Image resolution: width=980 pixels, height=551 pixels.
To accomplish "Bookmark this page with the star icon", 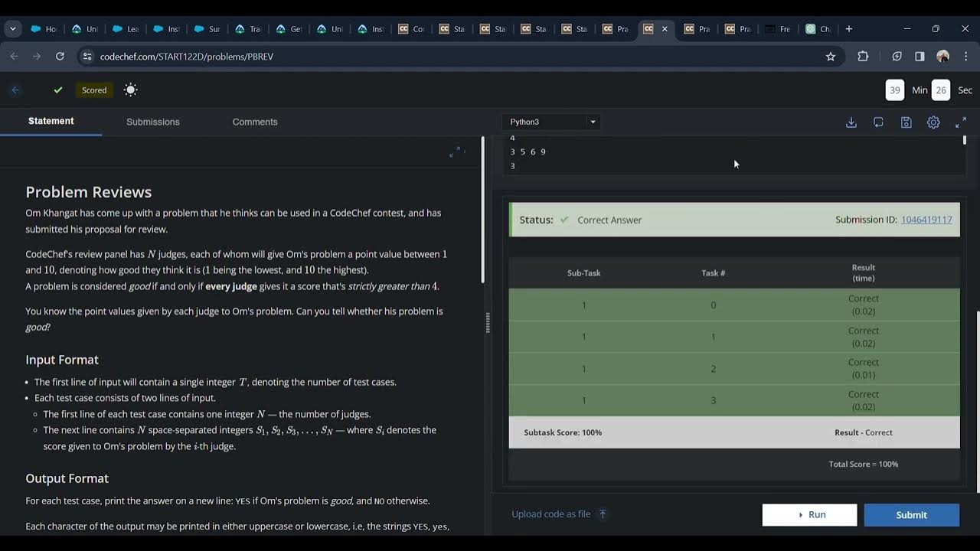I will coord(831,57).
